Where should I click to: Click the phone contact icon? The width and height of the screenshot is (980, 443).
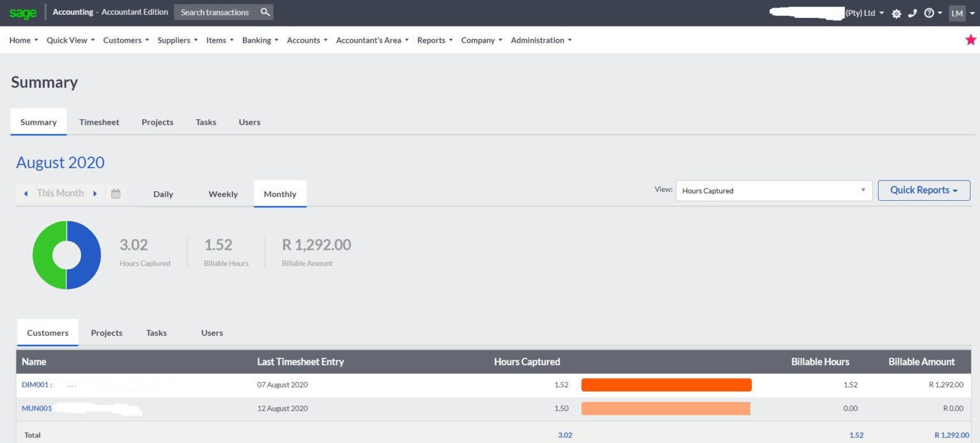pos(912,13)
